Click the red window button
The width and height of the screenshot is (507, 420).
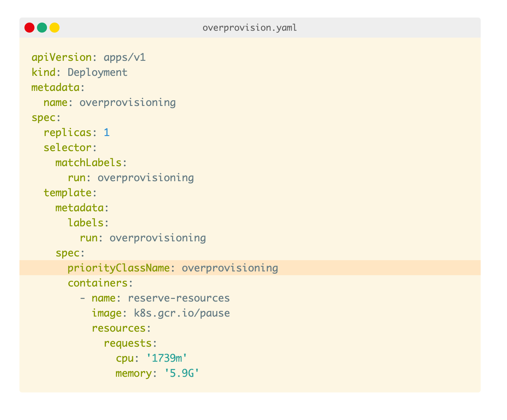tap(29, 28)
